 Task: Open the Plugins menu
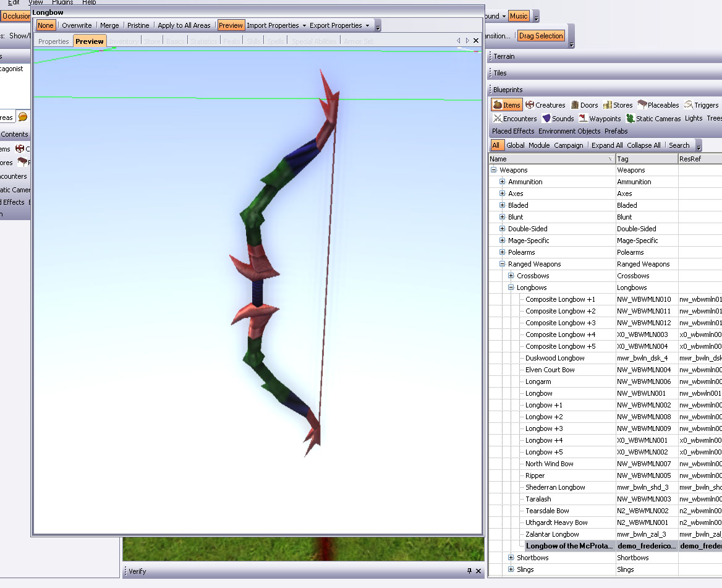62,2
